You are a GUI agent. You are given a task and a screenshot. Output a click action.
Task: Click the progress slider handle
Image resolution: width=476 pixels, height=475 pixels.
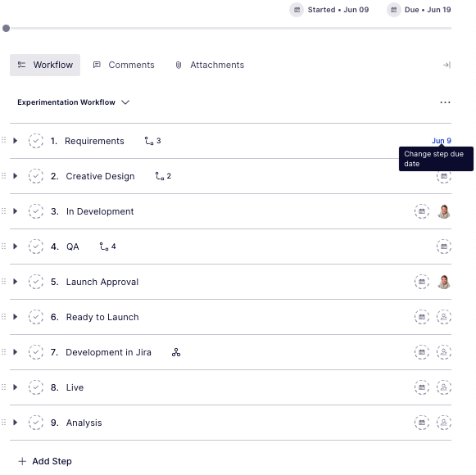(6, 28)
